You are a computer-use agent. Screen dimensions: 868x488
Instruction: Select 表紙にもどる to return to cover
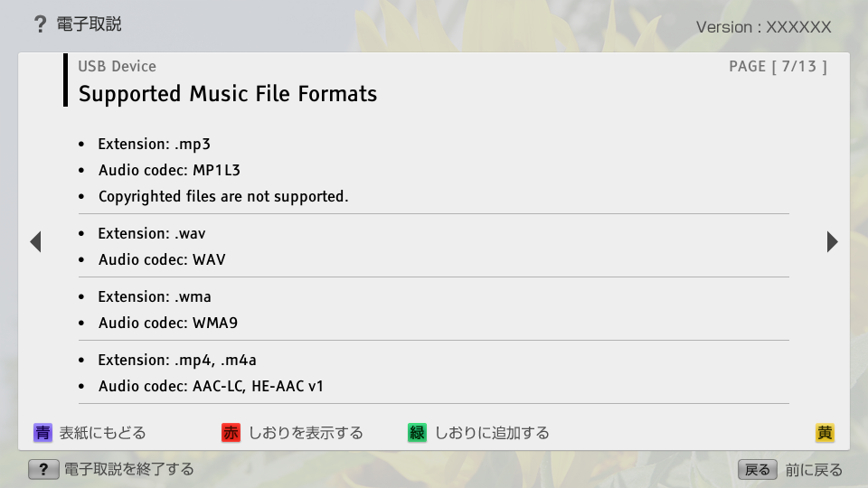click(102, 433)
